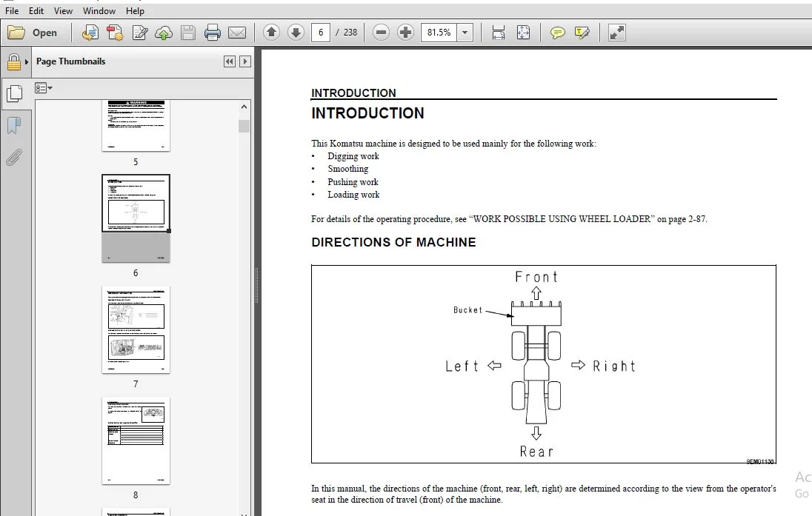Viewport: 812px width, 516px height.
Task: Go to previous page with up arrow
Action: point(271,33)
